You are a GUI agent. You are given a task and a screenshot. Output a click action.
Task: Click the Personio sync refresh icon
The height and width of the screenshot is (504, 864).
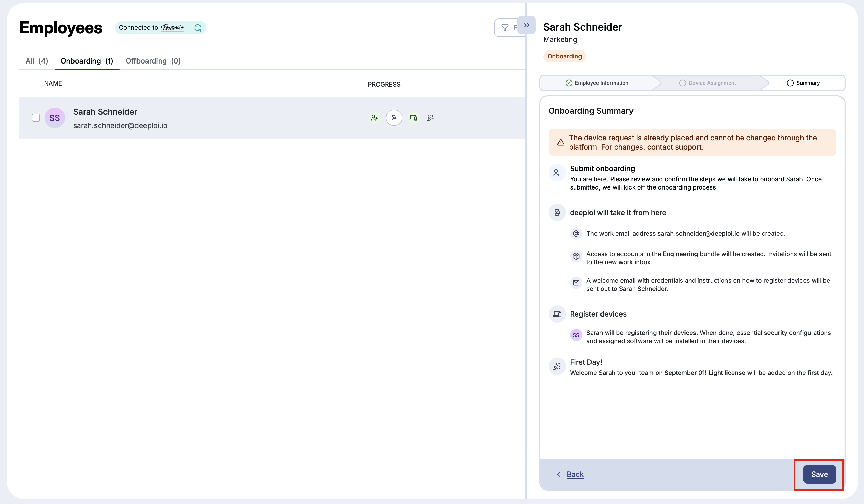198,27
